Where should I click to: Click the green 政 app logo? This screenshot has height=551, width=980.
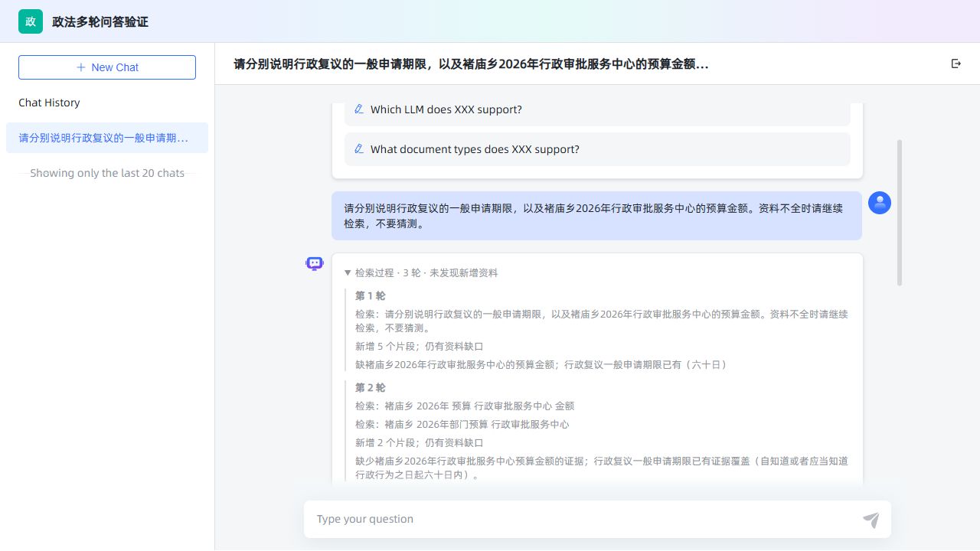[31, 21]
